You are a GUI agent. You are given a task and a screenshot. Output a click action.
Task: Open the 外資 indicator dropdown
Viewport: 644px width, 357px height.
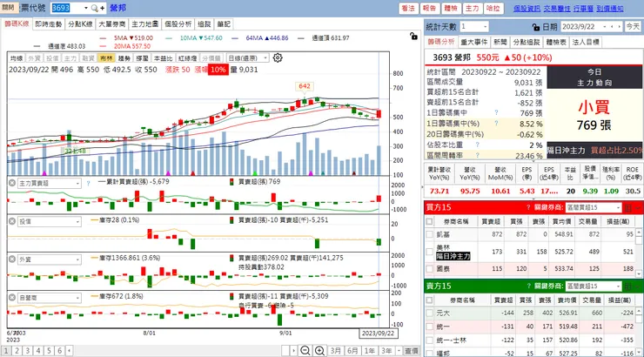click(x=77, y=259)
